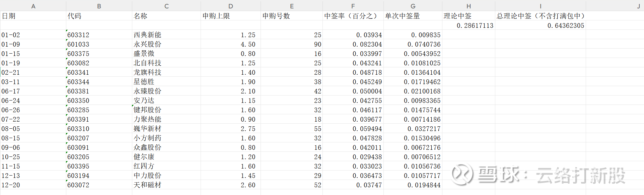Select date cell 01-02
Viewport: 644px width, 195px height.
point(33,35)
